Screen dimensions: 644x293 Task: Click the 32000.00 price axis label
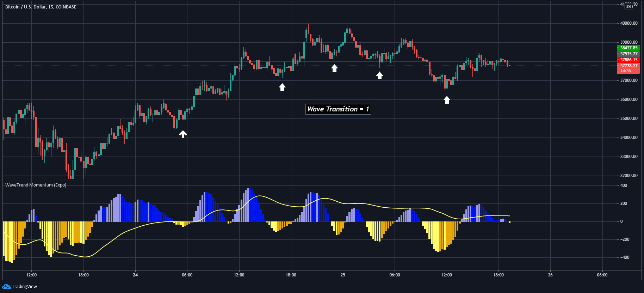(x=629, y=176)
